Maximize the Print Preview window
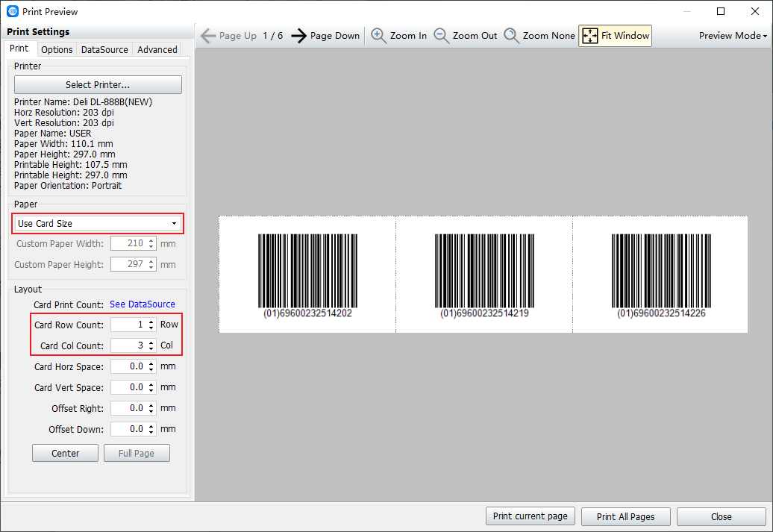Image resolution: width=773 pixels, height=532 pixels. coord(721,11)
